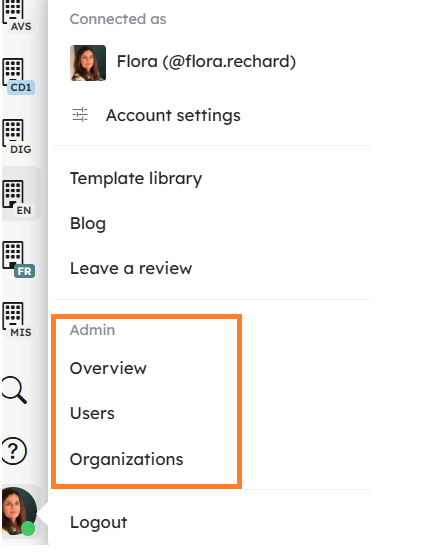
Task: Open the MIS organization icon
Action: (x=18, y=320)
